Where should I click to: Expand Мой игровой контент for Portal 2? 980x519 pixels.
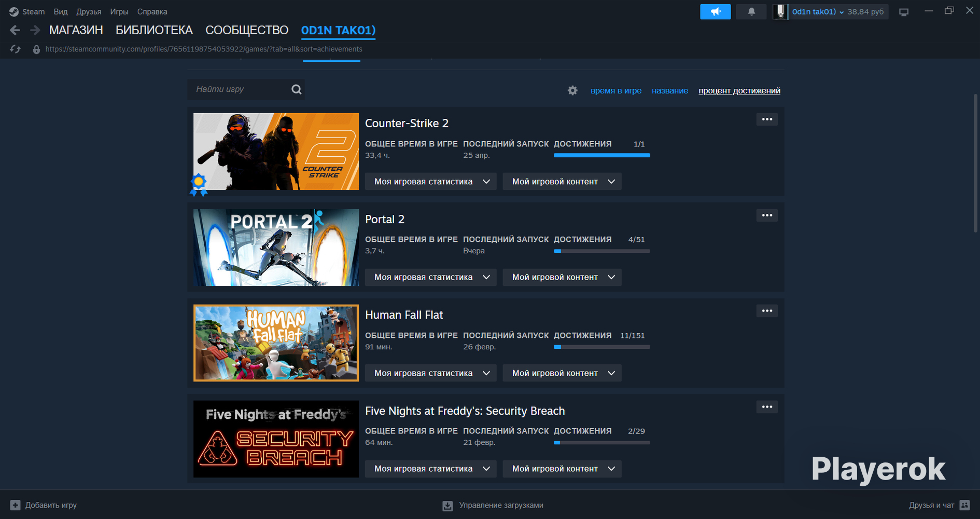click(x=562, y=277)
